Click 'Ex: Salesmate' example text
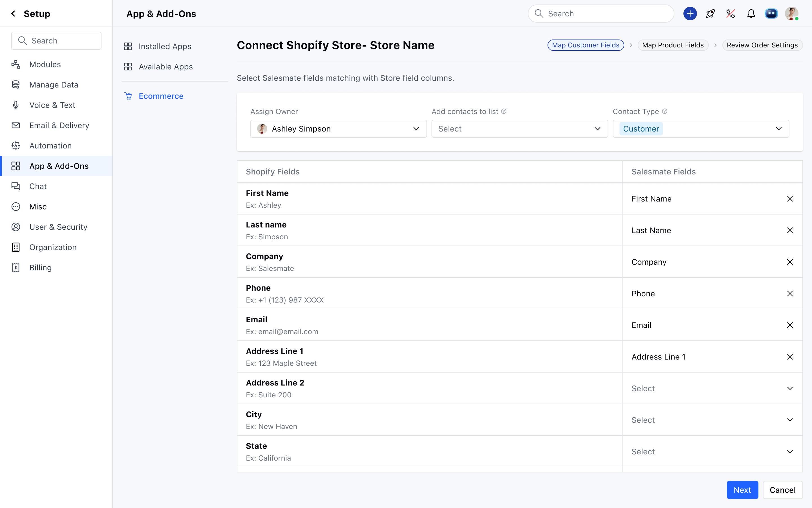Screen dimensions: 812x508 coord(270,268)
